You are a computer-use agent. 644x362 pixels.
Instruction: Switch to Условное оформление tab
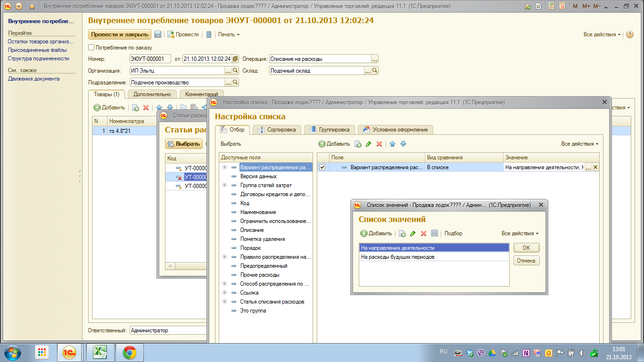[395, 130]
